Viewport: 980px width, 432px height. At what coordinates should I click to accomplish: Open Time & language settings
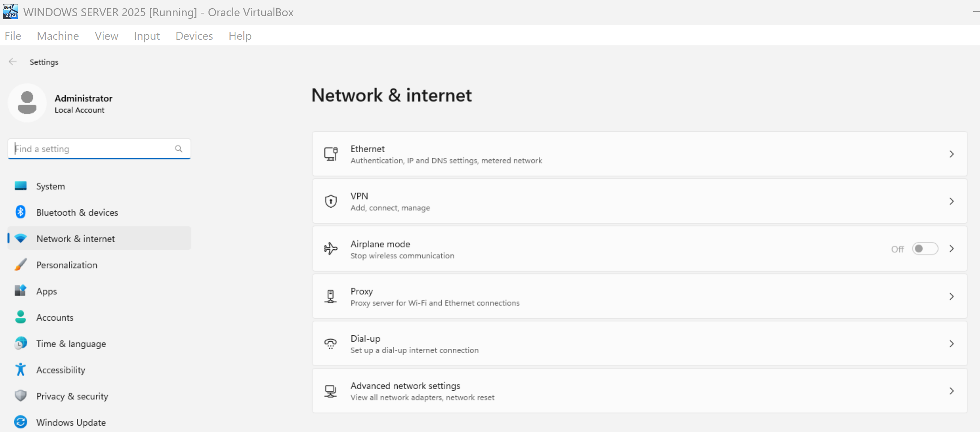point(71,343)
